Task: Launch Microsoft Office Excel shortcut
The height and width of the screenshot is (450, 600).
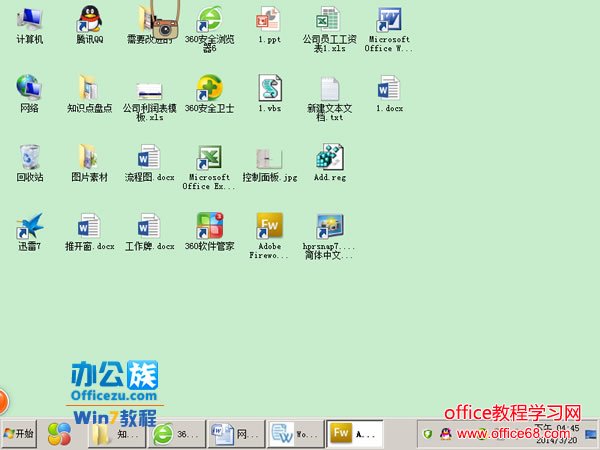Action: 209,167
